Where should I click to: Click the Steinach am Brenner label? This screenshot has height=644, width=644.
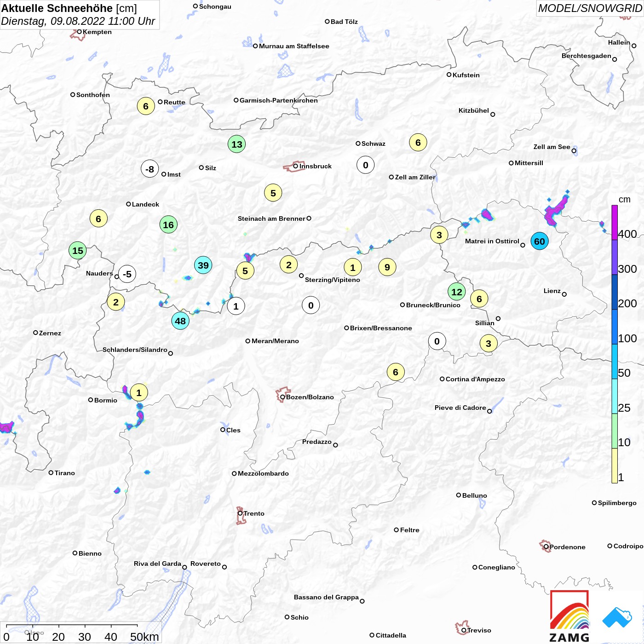point(271,218)
